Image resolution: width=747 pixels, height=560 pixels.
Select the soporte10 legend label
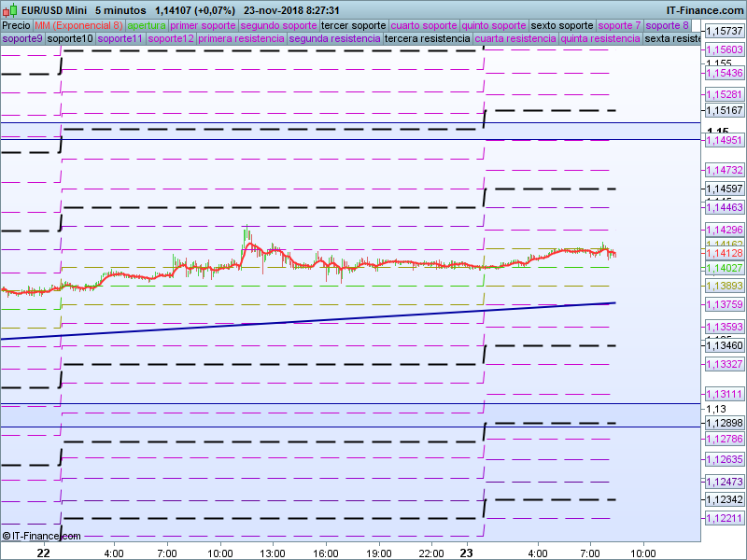click(70, 39)
